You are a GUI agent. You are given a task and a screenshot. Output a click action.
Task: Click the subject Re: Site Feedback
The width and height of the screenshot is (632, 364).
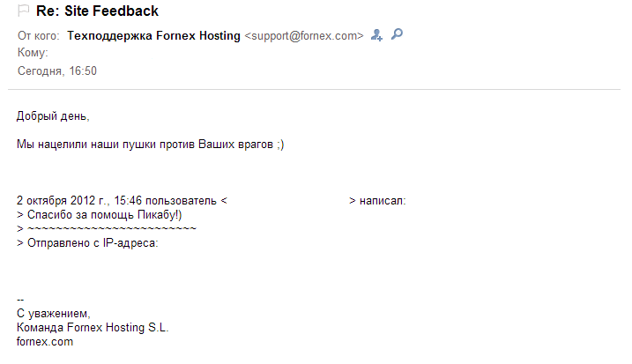(97, 11)
